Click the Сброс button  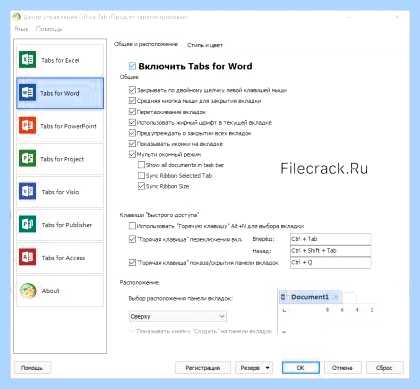(x=384, y=368)
